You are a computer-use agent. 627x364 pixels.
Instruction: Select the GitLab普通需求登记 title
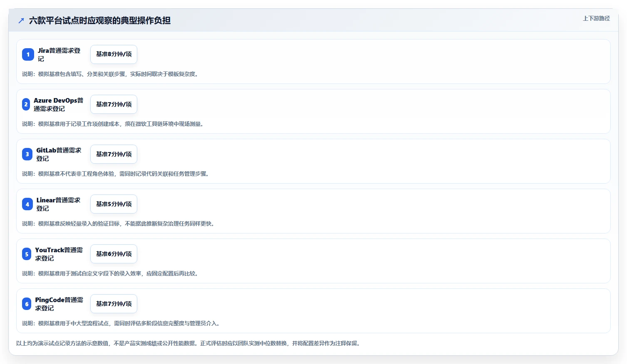[59, 154]
